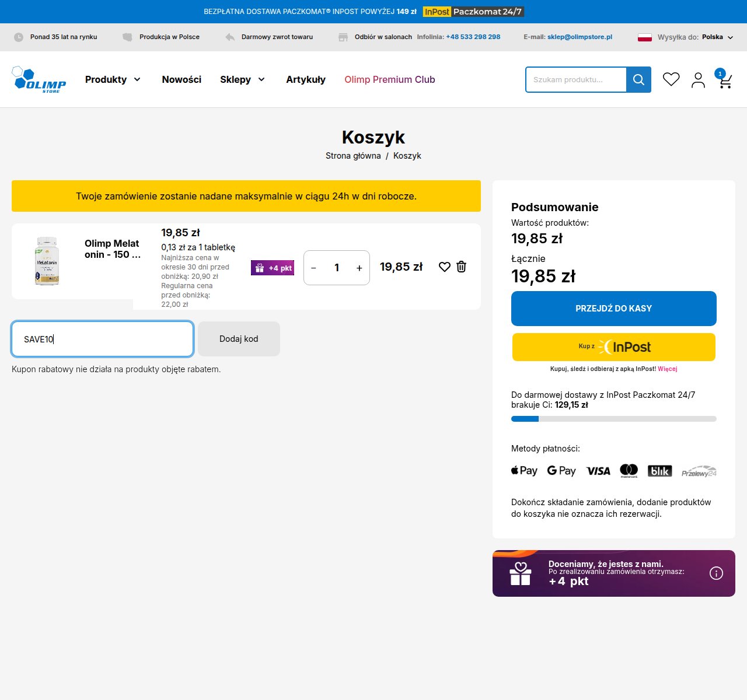The height and width of the screenshot is (700, 747).
Task: Click the yellow 24h shipping notice banner
Action: coord(246,196)
